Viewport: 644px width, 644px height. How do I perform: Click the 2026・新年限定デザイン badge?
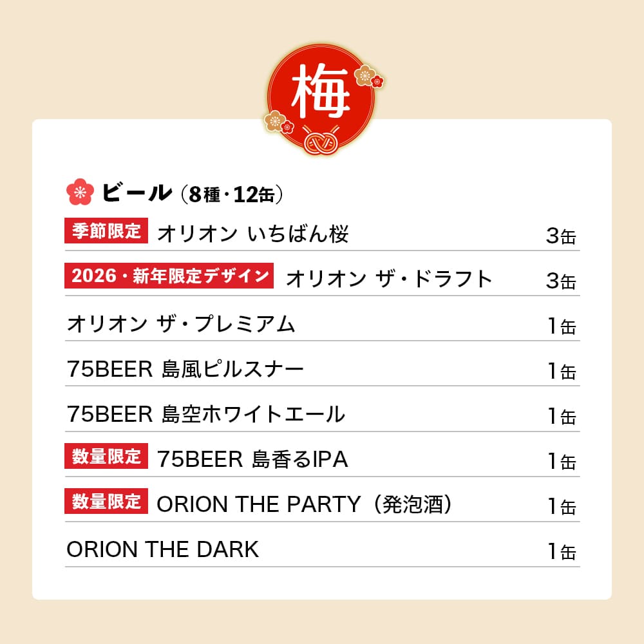[x=170, y=276]
